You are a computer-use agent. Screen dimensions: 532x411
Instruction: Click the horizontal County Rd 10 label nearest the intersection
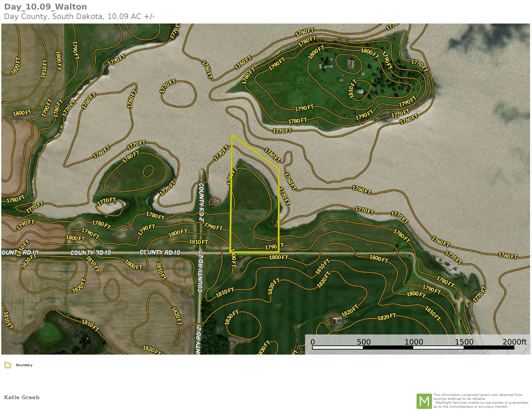pyautogui.click(x=160, y=252)
